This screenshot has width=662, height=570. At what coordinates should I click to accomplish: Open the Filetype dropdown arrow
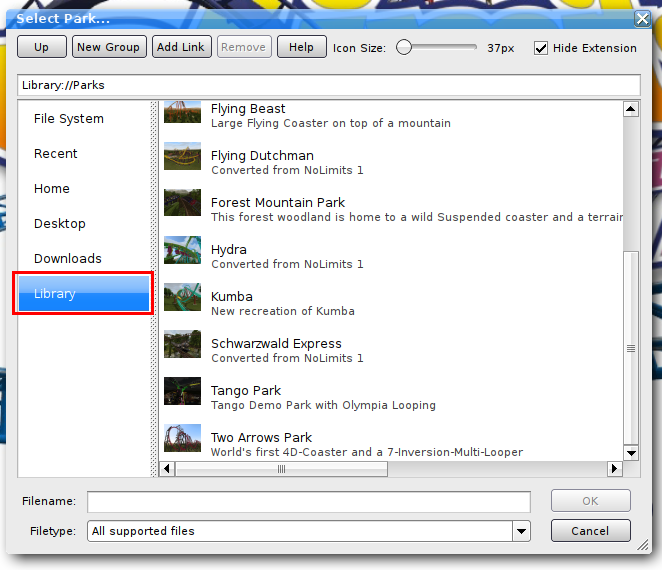coord(521,531)
